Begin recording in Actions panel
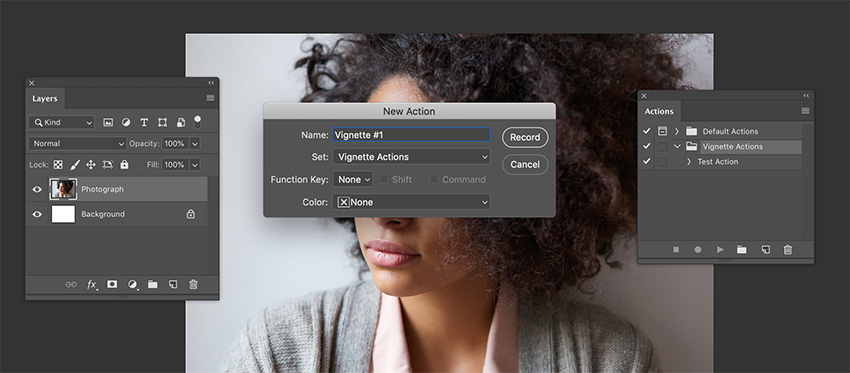This screenshot has width=850, height=373. (698, 249)
